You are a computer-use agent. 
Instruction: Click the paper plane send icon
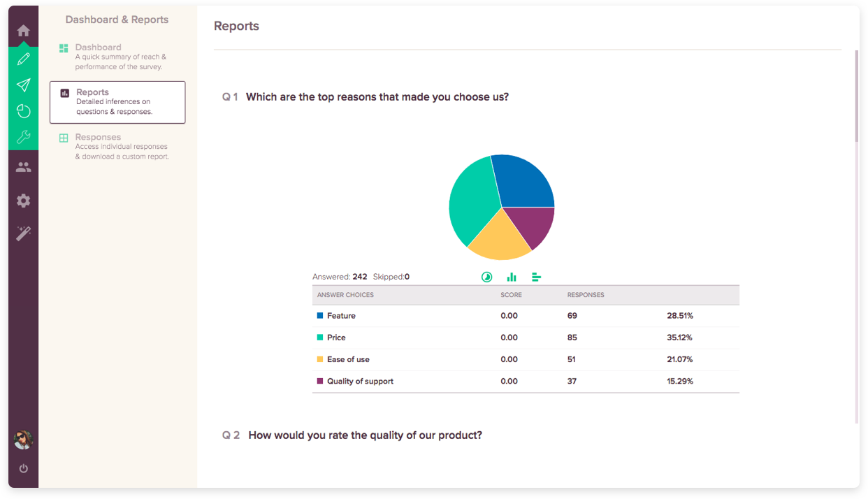[x=23, y=85]
